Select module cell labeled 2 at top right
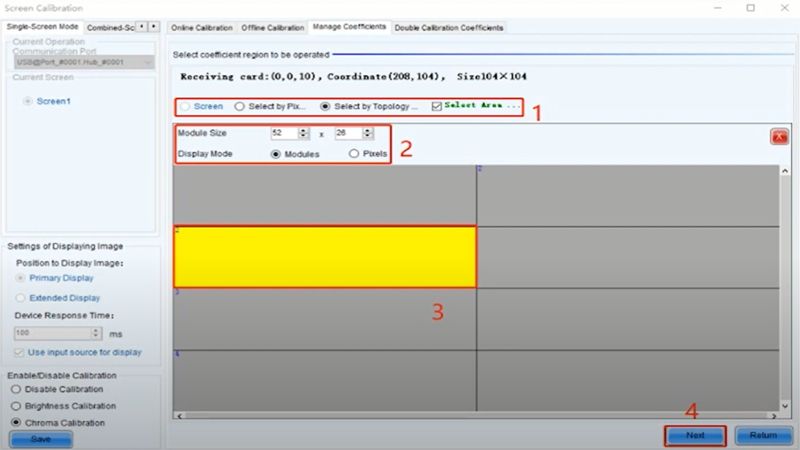This screenshot has width=800, height=450. [628, 195]
